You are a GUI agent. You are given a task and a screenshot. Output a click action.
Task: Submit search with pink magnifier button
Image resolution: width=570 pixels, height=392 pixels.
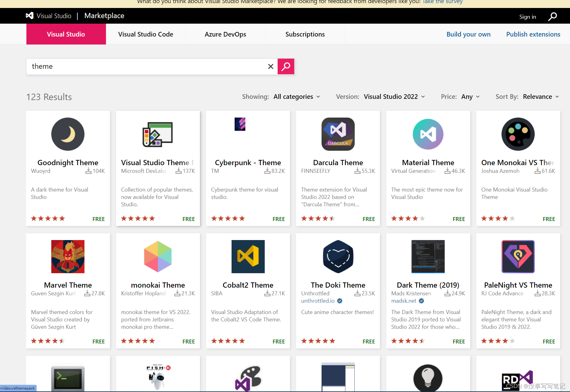286,66
